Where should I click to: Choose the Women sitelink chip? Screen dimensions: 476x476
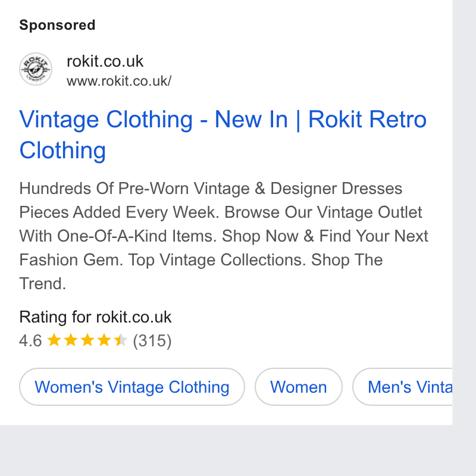point(299,387)
